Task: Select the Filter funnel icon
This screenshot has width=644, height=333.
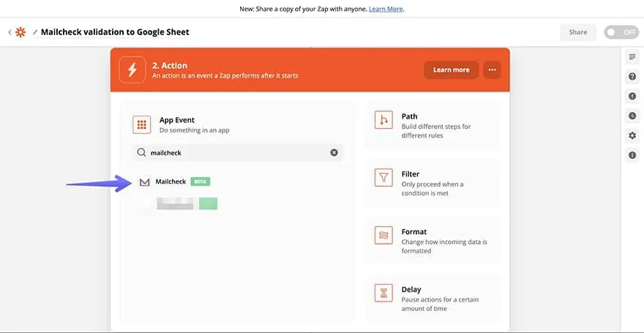Action: click(x=383, y=178)
